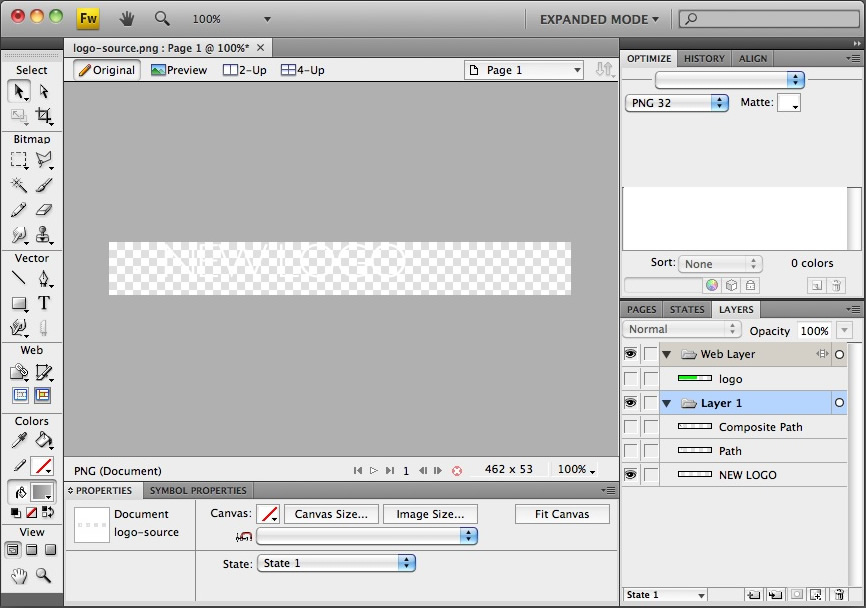Select the Magic Wand tool
866x608 pixels.
[x=19, y=185]
